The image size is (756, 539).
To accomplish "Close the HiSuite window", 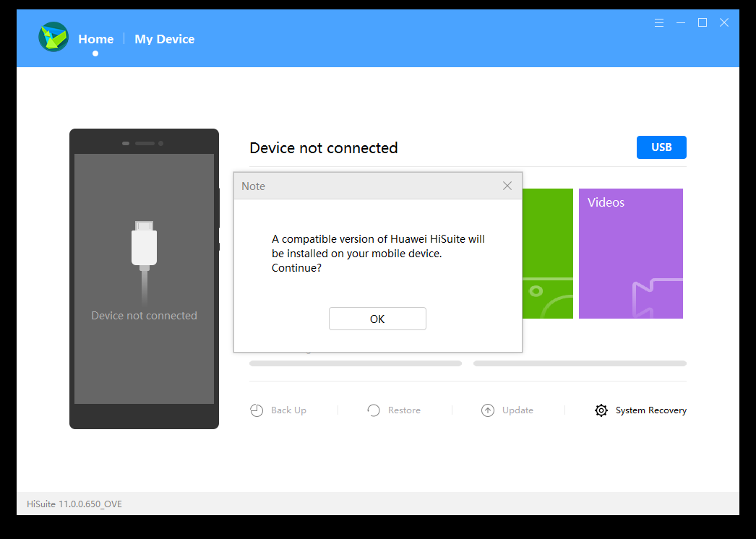I will click(x=724, y=22).
